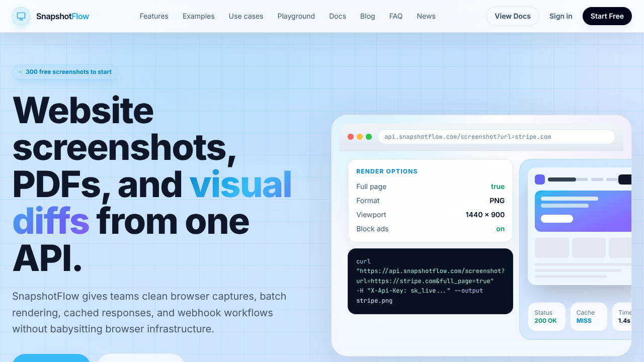644x362 pixels.
Task: Open the Examples nav item
Action: point(198,16)
